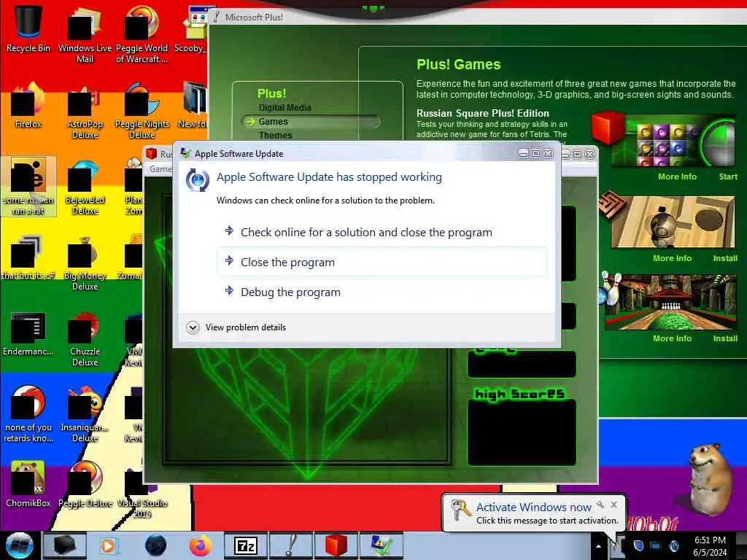
Task: Open Peggle Deluxe desktop icon
Action: click(85, 484)
